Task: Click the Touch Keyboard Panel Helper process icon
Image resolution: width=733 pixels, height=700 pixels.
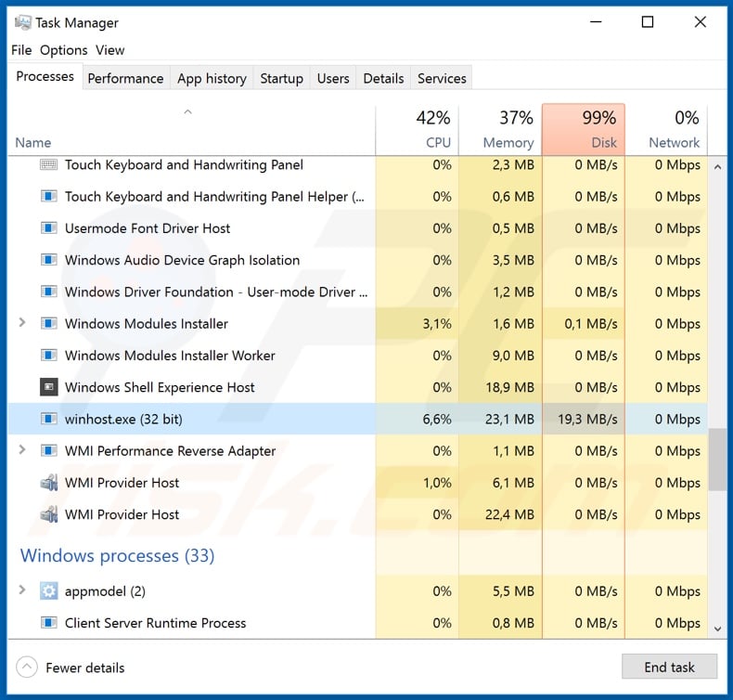Action: 48,197
